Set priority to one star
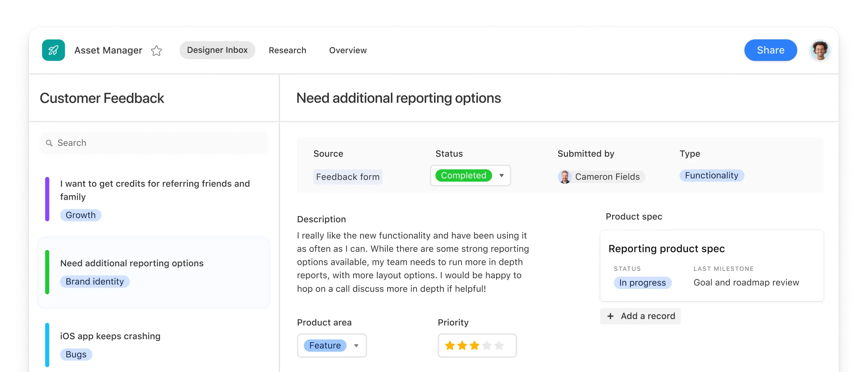 tap(450, 346)
